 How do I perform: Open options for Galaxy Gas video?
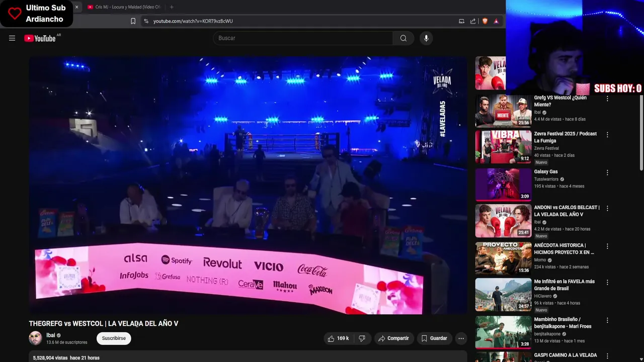[x=607, y=172]
